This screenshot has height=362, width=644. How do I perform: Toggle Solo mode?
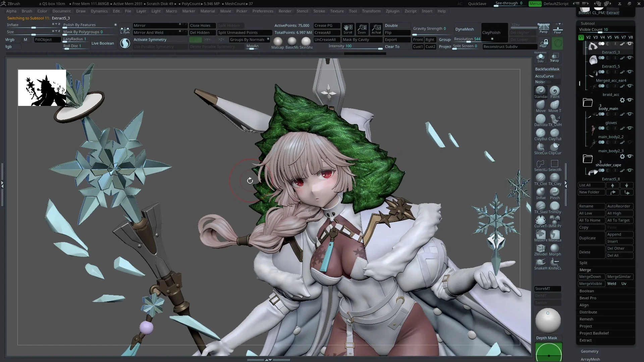point(540,57)
